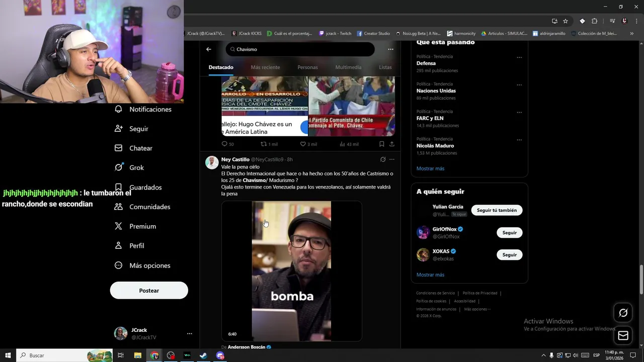Screen dimensions: 644x362
Task: Show more trends under Qué está pasando
Action: coord(430,168)
